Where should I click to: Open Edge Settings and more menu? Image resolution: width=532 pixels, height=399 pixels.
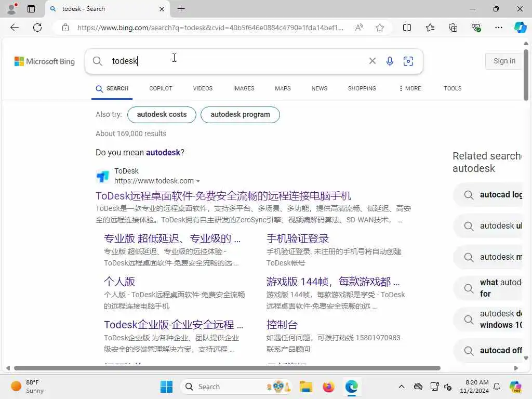[498, 28]
